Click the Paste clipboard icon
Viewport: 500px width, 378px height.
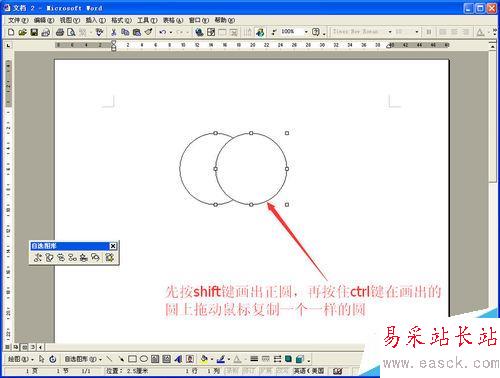137,32
